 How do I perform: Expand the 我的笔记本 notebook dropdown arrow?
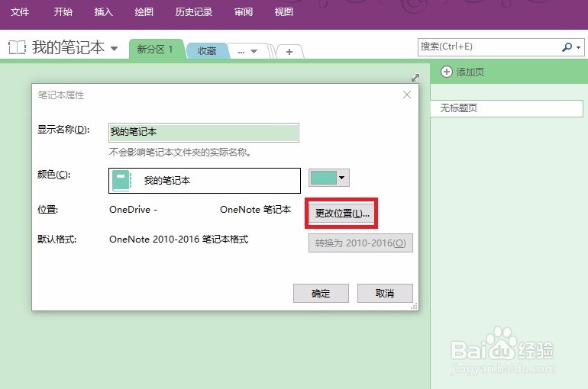[x=114, y=48]
